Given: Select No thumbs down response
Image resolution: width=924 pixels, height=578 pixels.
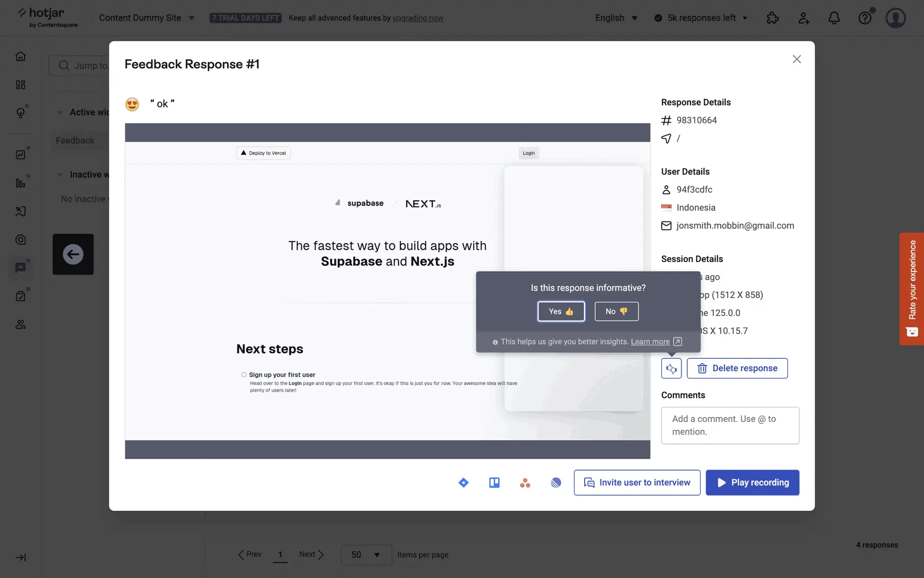Looking at the screenshot, I should pyautogui.click(x=616, y=312).
